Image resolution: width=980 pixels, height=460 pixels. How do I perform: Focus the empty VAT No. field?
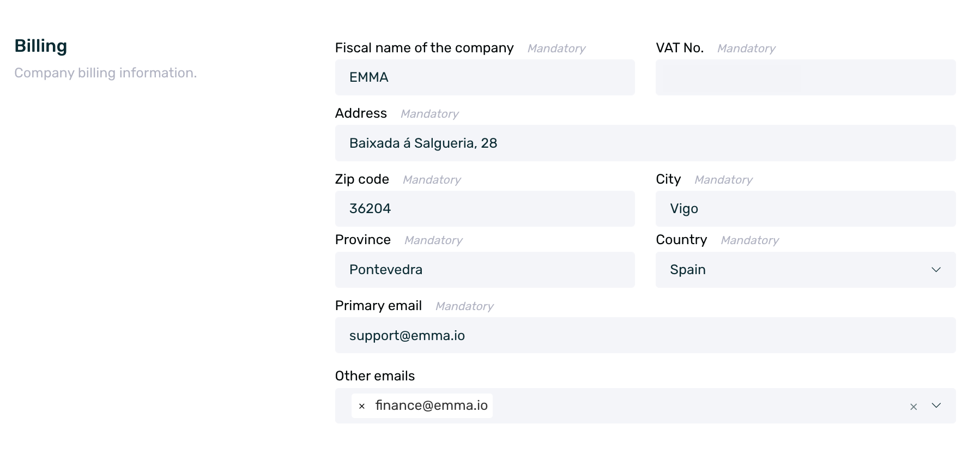[x=805, y=77]
